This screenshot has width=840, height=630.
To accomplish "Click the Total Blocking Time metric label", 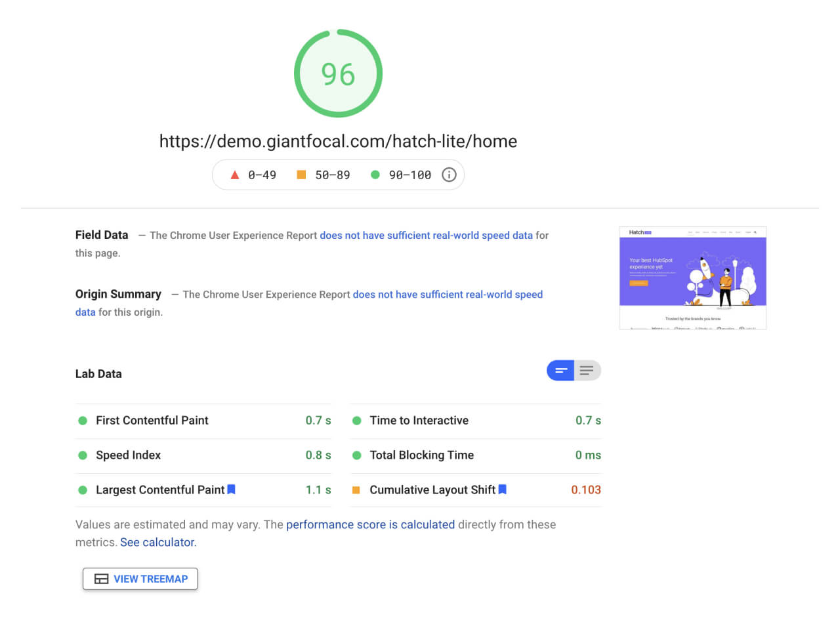I will coord(421,455).
